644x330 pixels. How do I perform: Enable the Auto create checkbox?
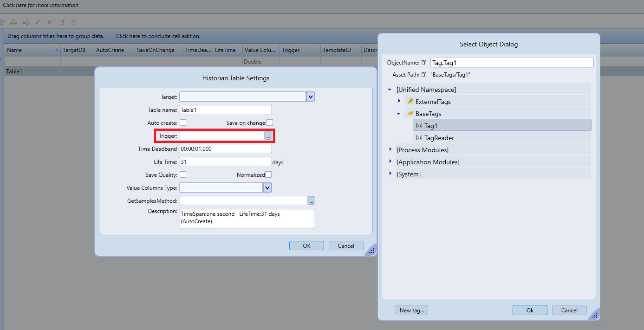point(183,123)
